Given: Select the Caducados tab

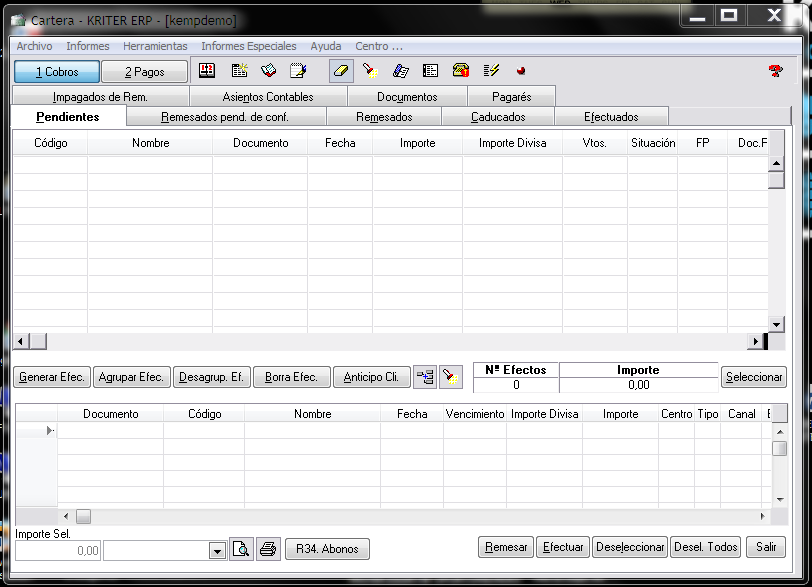Looking at the screenshot, I should (x=498, y=117).
